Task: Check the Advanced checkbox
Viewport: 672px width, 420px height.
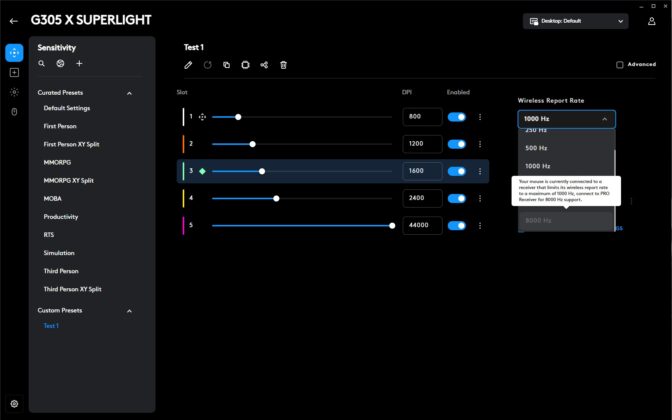Action: pyautogui.click(x=620, y=65)
